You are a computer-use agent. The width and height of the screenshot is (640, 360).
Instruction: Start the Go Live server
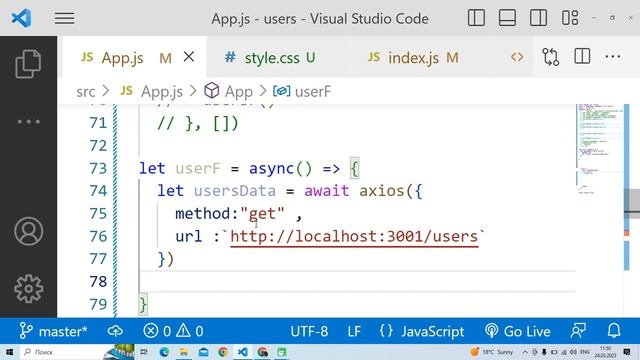tap(518, 331)
